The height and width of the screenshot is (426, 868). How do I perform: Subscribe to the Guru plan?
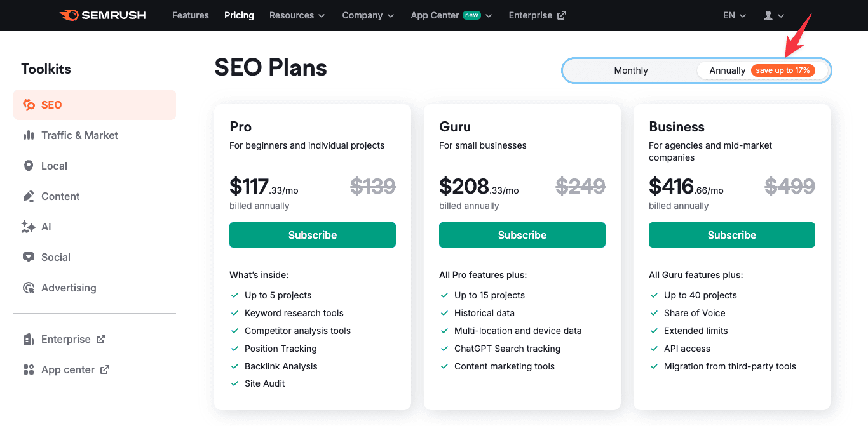[522, 235]
